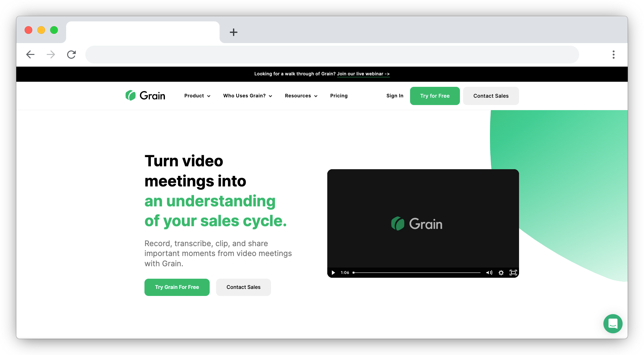Mute the video using speaker icon
Image resolution: width=644 pixels, height=355 pixels.
click(x=489, y=272)
